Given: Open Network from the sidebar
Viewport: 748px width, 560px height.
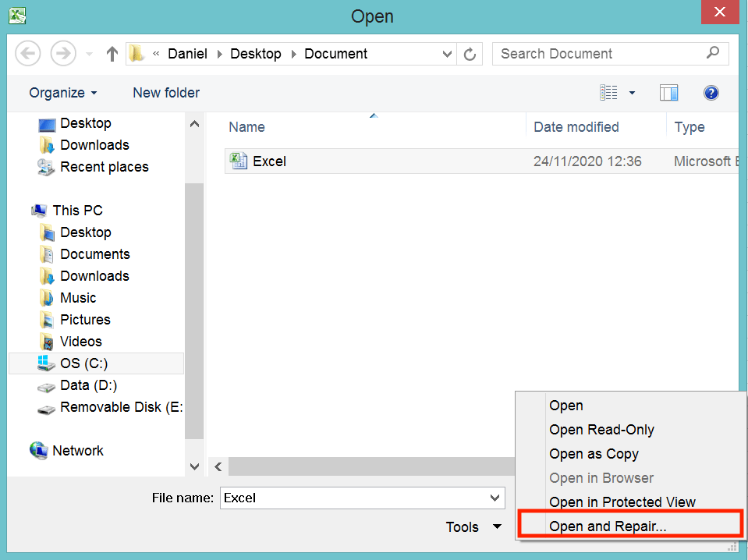Looking at the screenshot, I should coord(77,450).
